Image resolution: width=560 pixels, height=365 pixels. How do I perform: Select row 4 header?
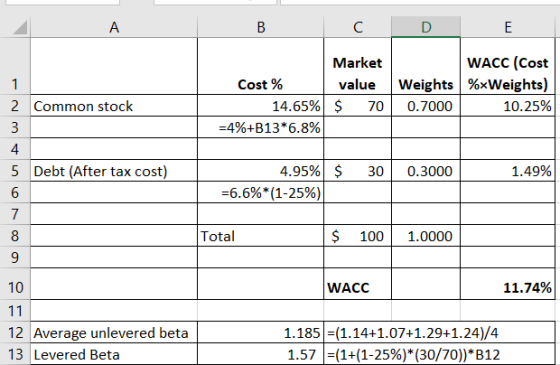pos(15,149)
